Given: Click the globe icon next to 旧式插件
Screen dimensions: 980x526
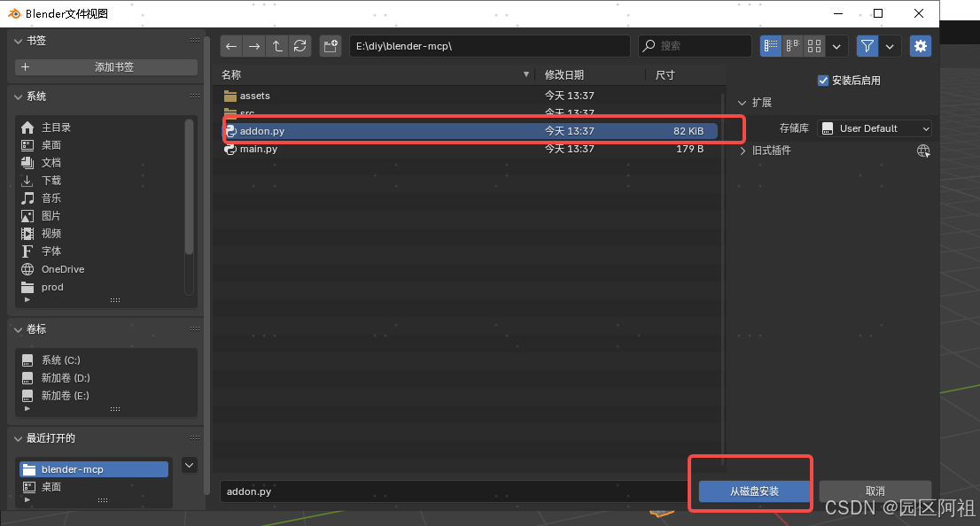Looking at the screenshot, I should point(923,151).
